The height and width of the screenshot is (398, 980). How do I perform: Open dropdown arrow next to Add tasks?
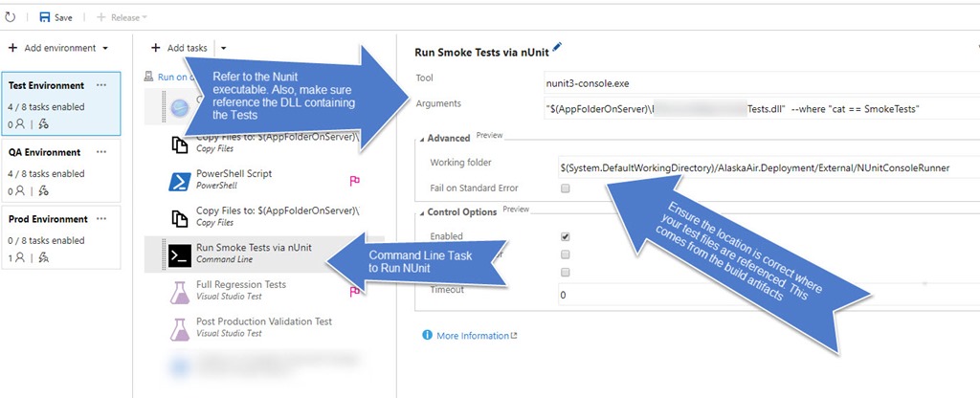click(x=223, y=48)
